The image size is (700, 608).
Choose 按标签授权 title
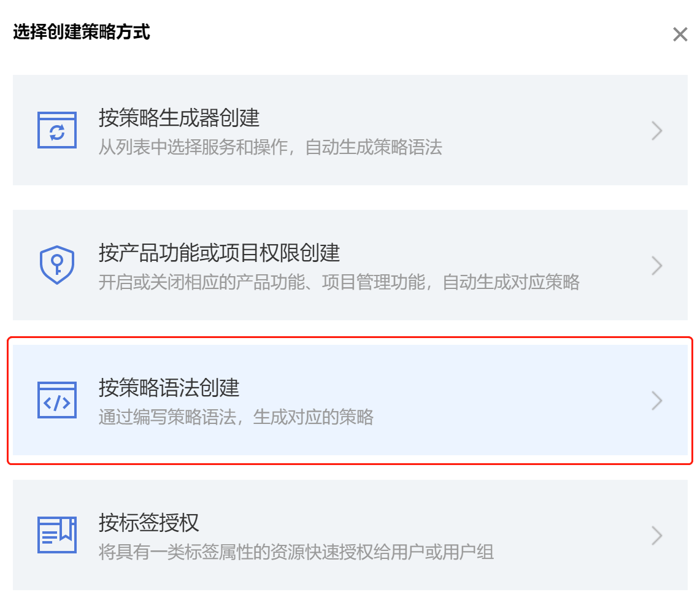click(x=148, y=522)
